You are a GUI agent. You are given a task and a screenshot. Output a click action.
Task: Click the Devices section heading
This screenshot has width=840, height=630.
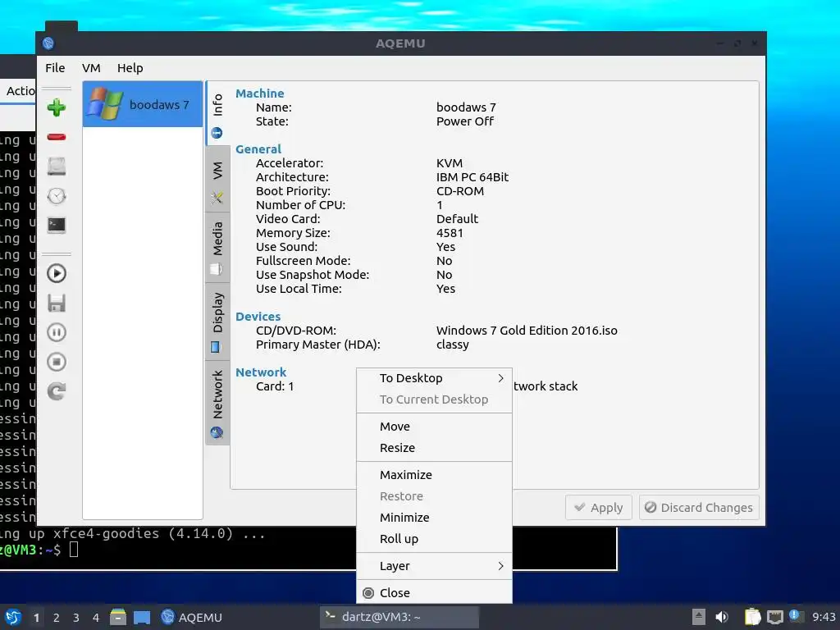point(258,317)
